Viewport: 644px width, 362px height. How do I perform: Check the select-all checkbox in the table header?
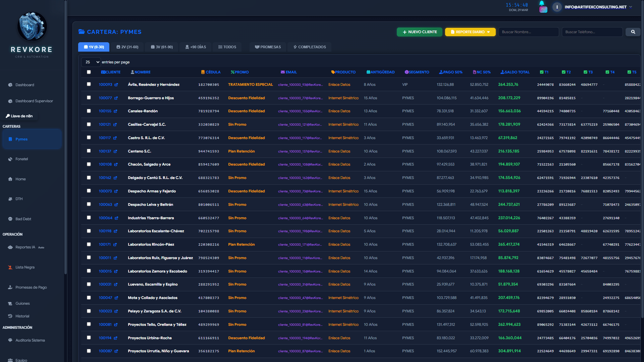(88, 72)
